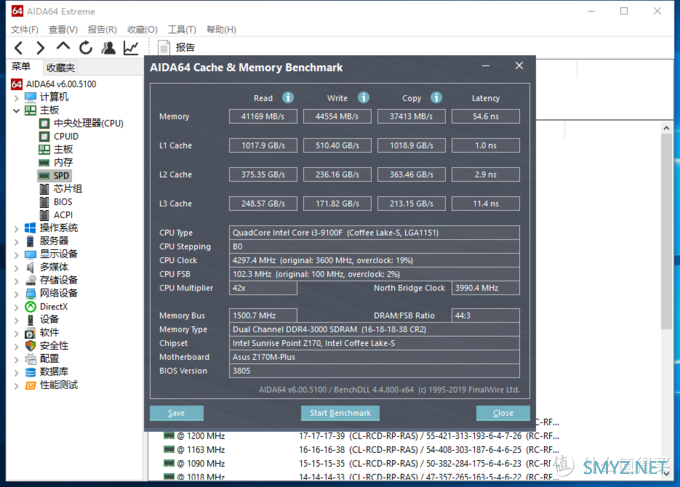Image resolution: width=680 pixels, height=487 pixels.
Task: Select the ACPI chip icon
Action: [44, 215]
